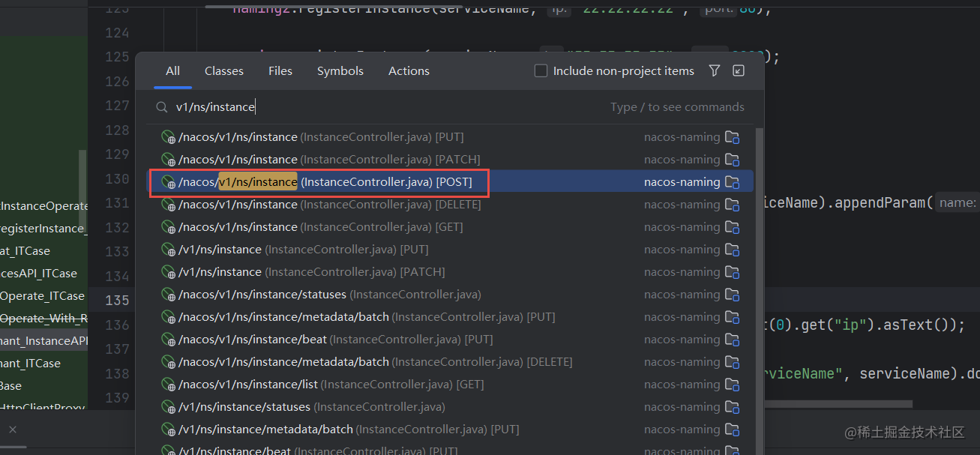Enable Include non-project items checkbox
The height and width of the screenshot is (455, 980).
click(x=541, y=71)
